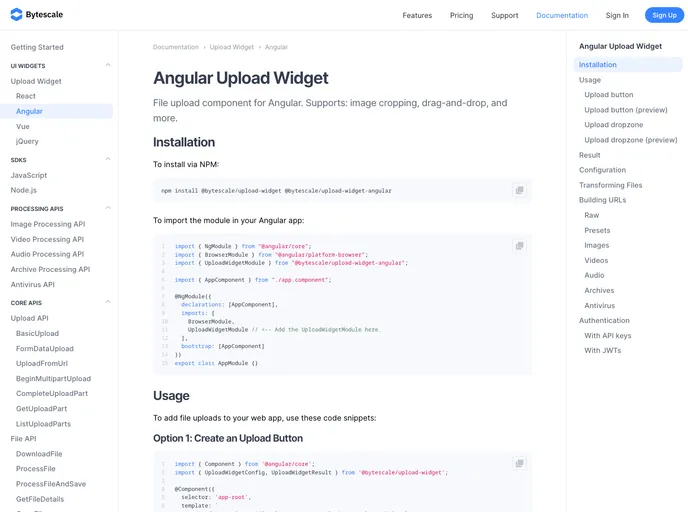Open the Node.js SDK page
The width and height of the screenshot is (688, 512).
24,190
